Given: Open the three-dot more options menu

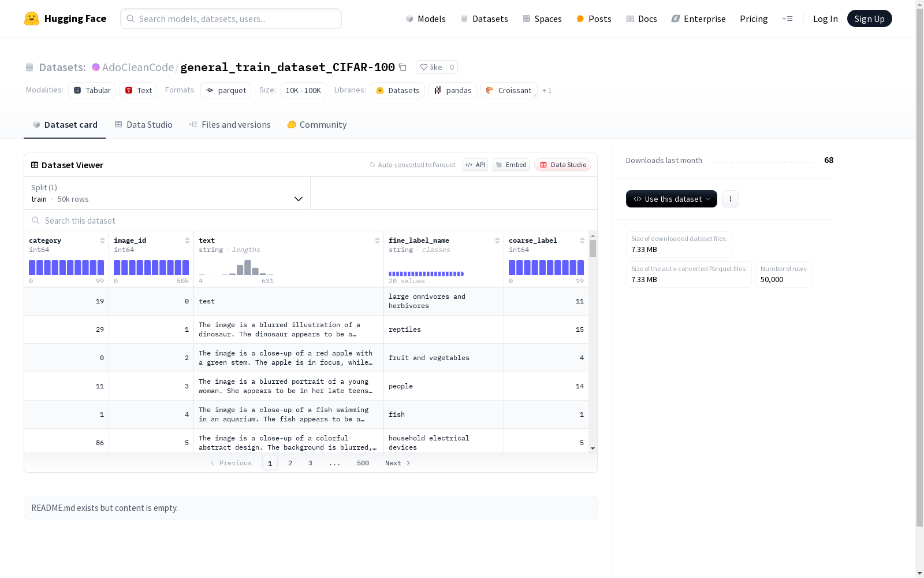Looking at the screenshot, I should [x=731, y=199].
